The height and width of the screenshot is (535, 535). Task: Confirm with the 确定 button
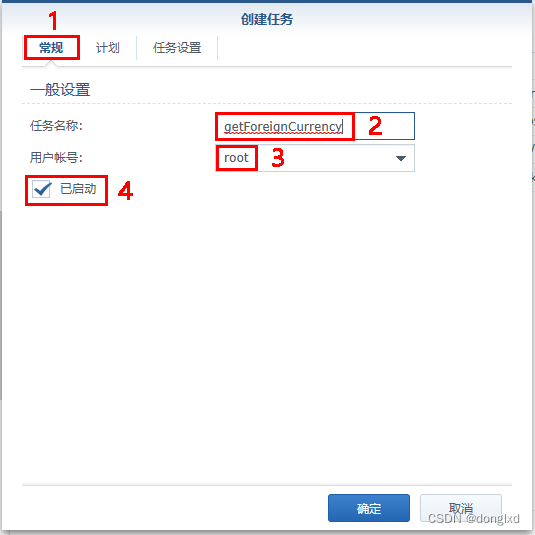(x=369, y=508)
